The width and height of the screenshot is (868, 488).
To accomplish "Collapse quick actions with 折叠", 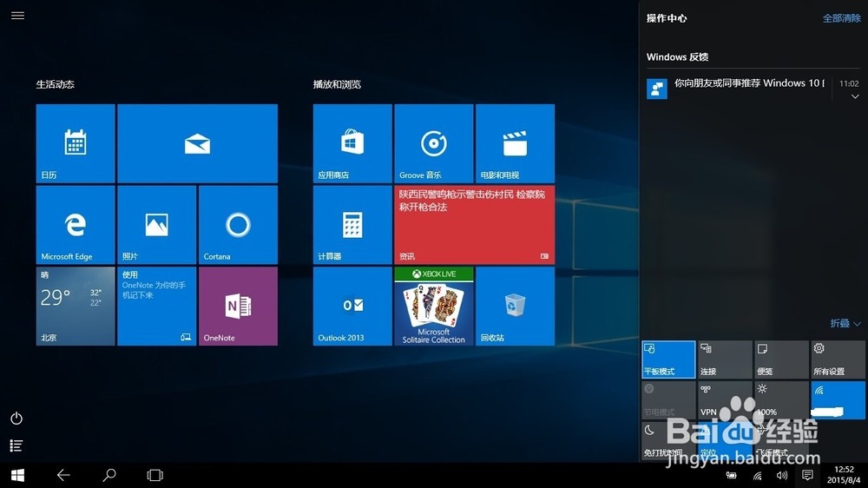I will point(845,323).
